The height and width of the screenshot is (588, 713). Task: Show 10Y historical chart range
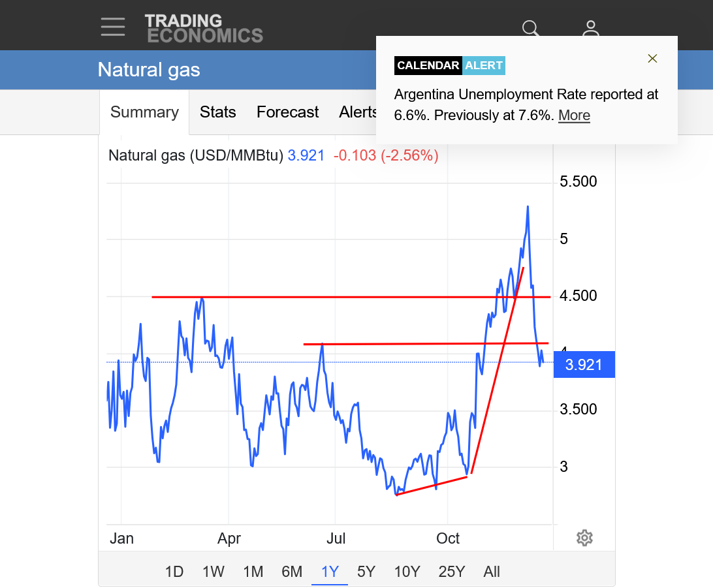[407, 572]
